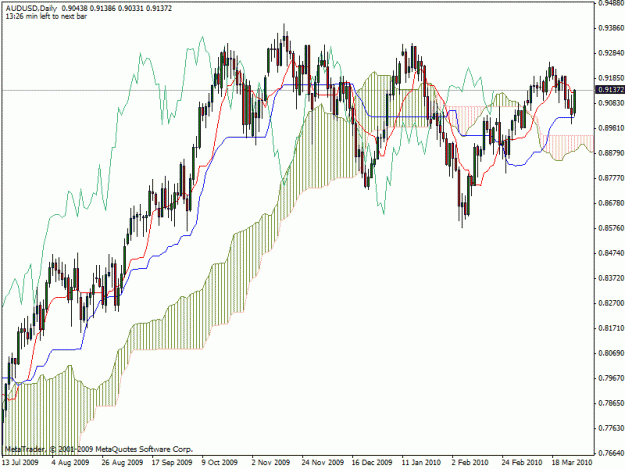Click the 0.83720 price axis label
Screen dimensions: 625x469
point(610,278)
